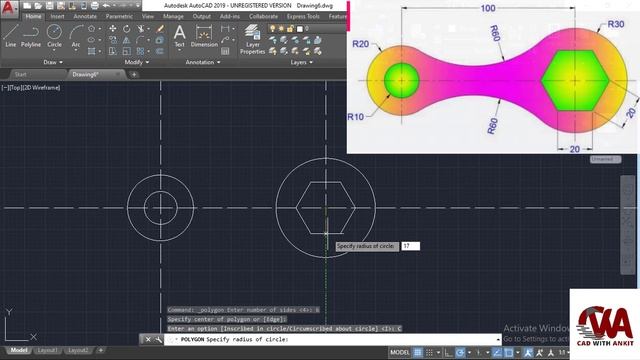The width and height of the screenshot is (640, 360).
Task: Toggle layer lock padlock icon
Action: (290, 29)
